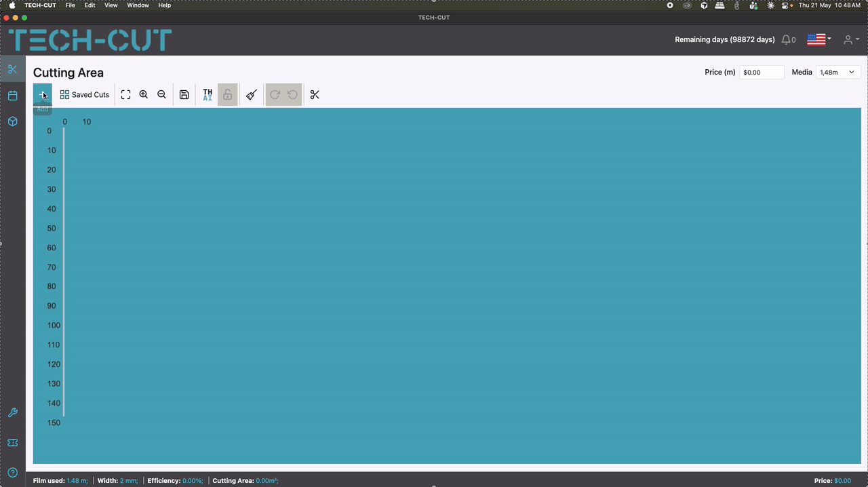Toggle the unlock padlock button

228,95
